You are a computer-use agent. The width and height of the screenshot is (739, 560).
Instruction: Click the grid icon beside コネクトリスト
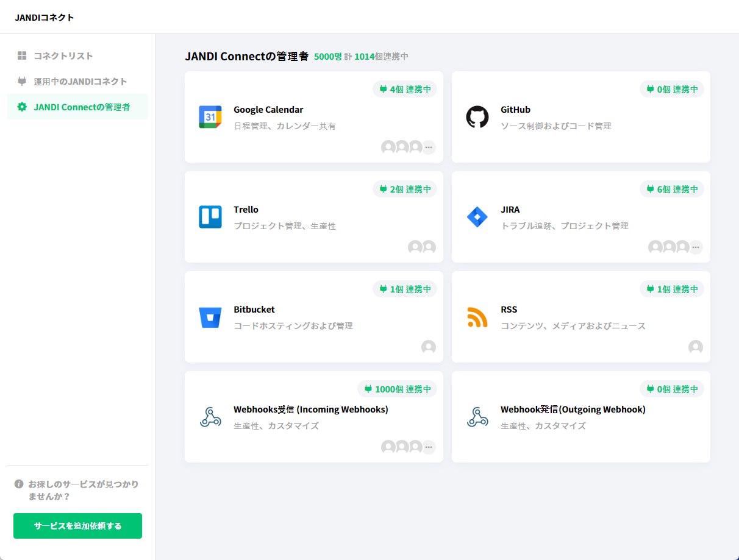[22, 55]
